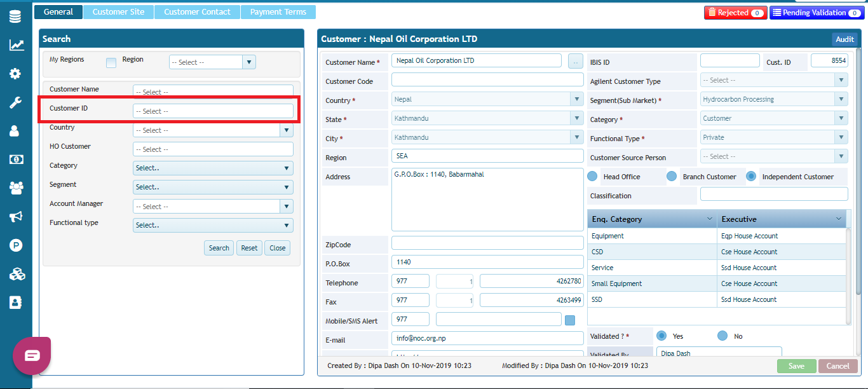This screenshot has height=389, width=868.
Task: Expand the Enq. Category column filter chevron
Action: tap(710, 219)
